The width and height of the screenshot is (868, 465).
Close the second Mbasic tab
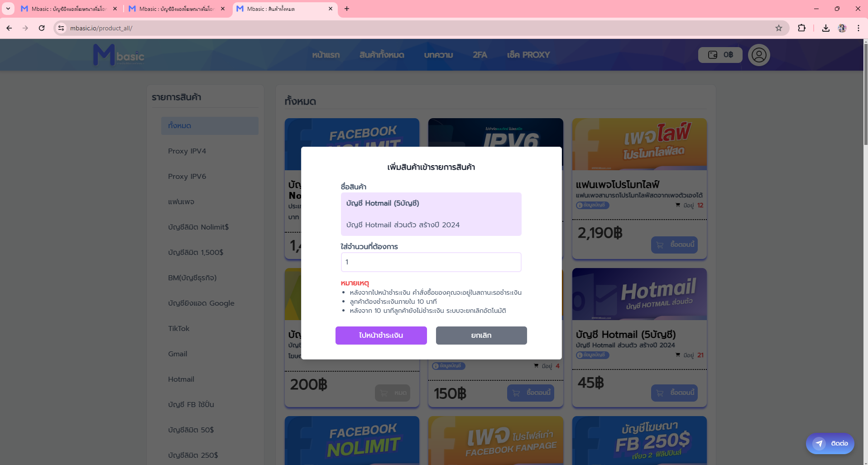pos(223,9)
